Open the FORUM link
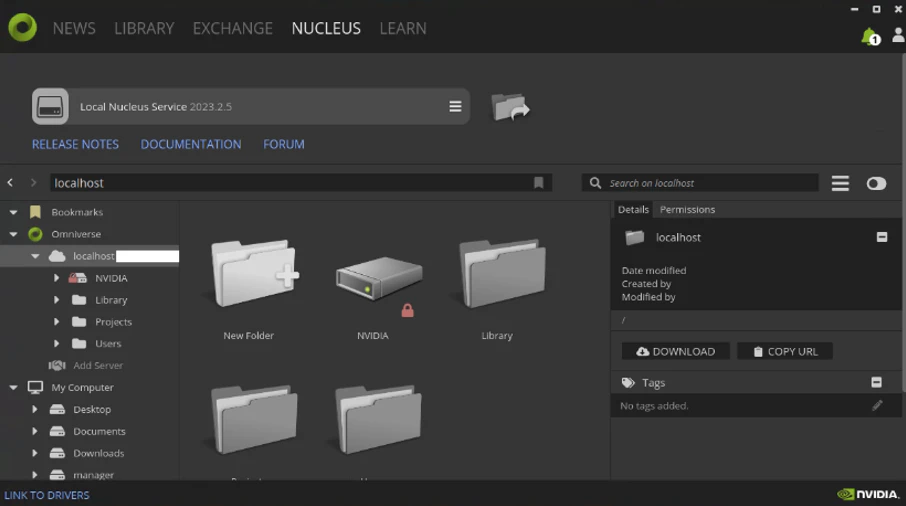Viewport: 906px width, 506px height. click(x=284, y=144)
